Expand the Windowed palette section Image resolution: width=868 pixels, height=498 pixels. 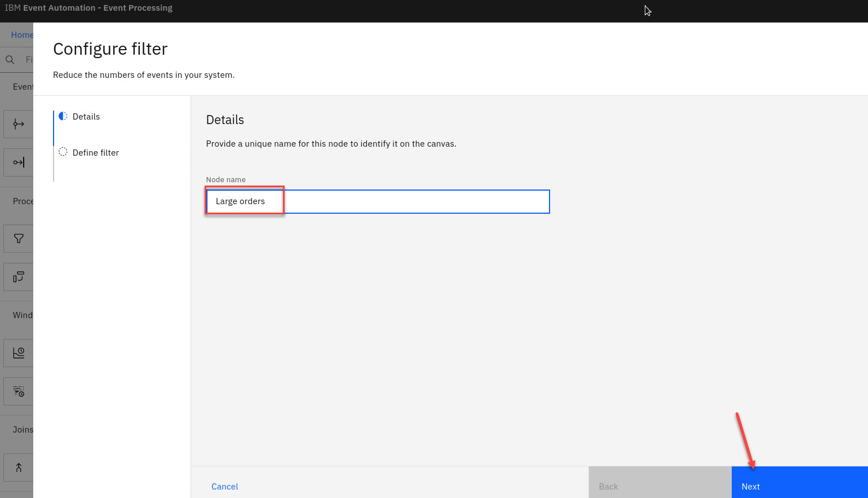click(23, 315)
